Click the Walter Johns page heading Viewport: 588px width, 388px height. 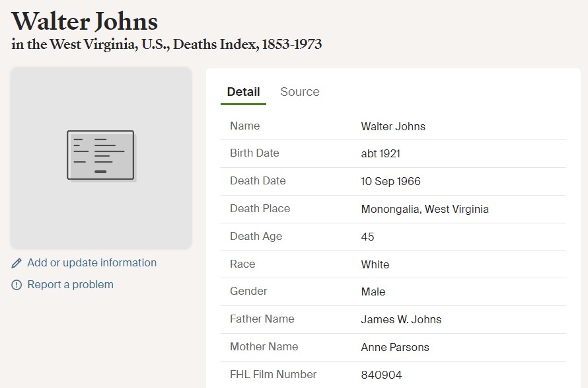point(85,21)
